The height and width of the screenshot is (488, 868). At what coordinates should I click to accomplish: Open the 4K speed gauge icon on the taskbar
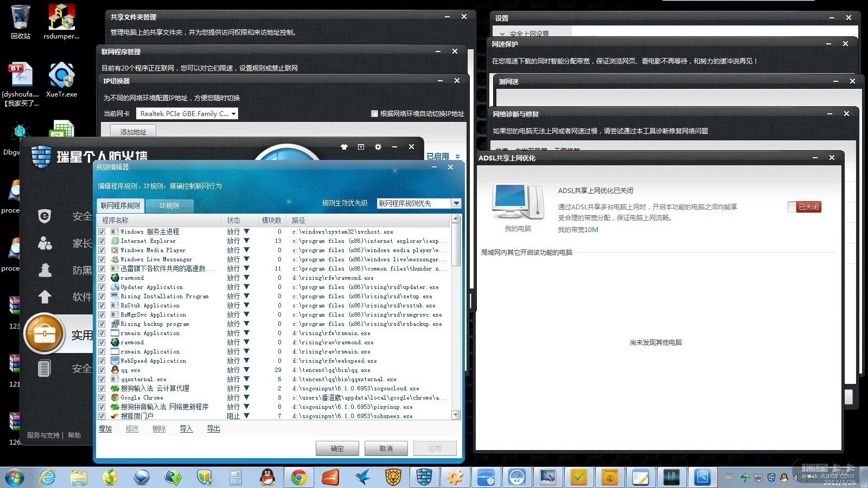517,478
